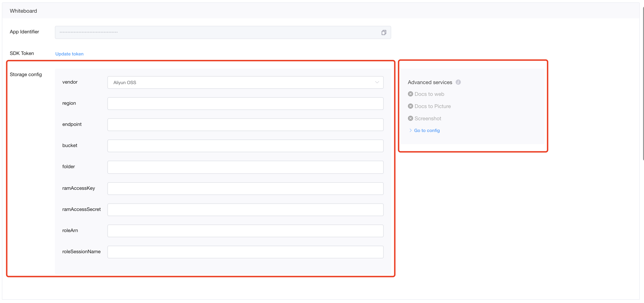Click the Docs to Picture text
This screenshot has height=303, width=644.
432,106
